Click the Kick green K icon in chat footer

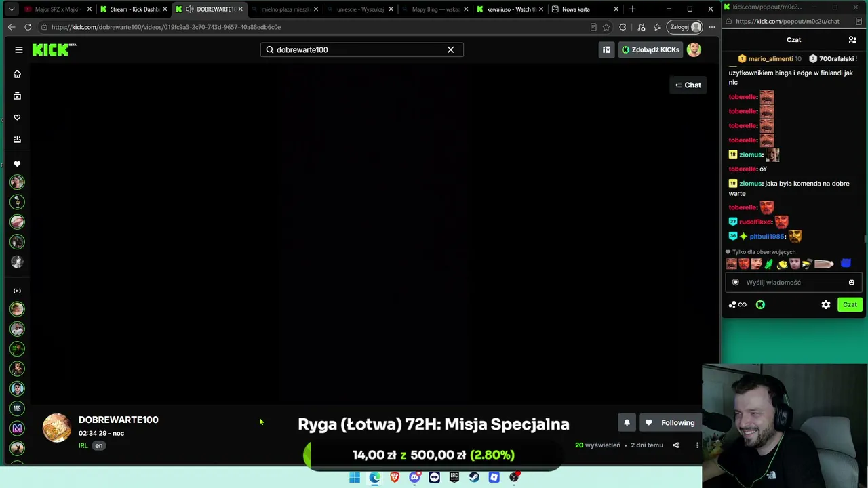point(760,305)
